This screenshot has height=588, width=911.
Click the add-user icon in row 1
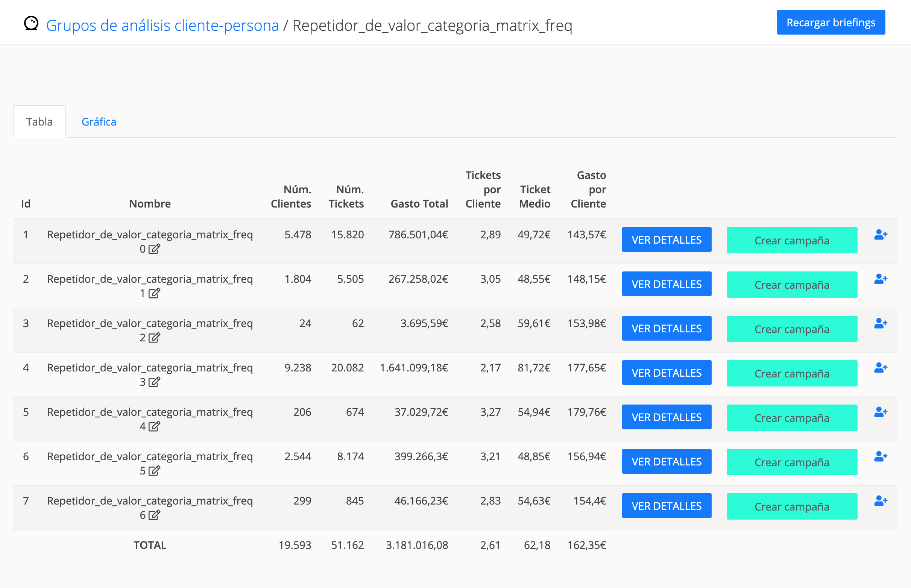880,235
